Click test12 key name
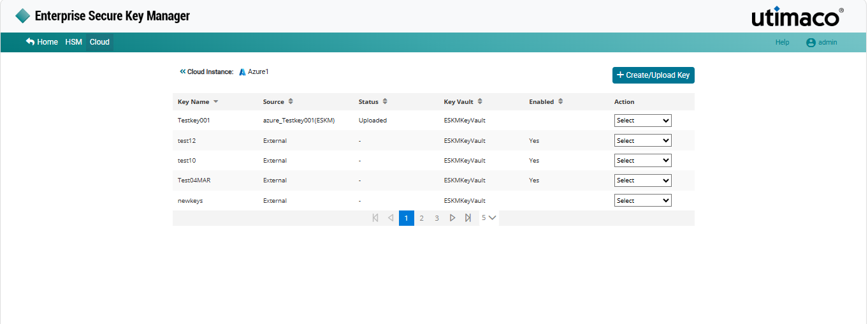The height and width of the screenshot is (324, 868). click(187, 141)
